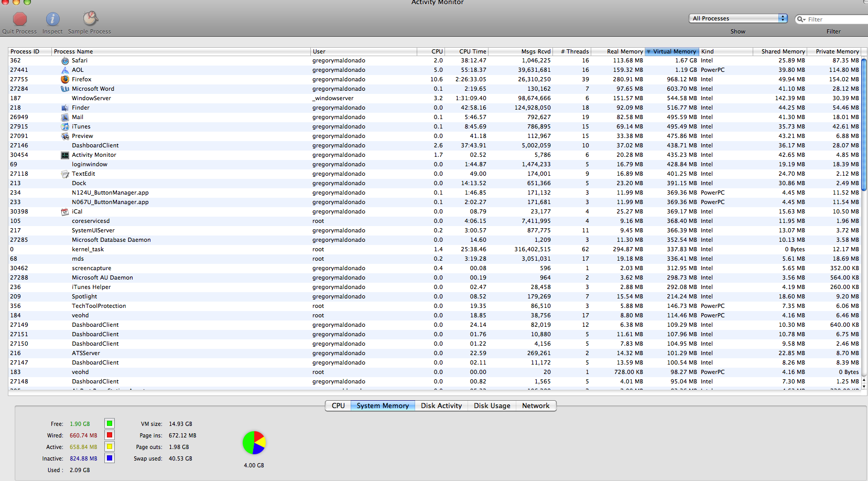Open the Inspect info icon
Viewport: 868px width, 481px height.
coord(52,19)
